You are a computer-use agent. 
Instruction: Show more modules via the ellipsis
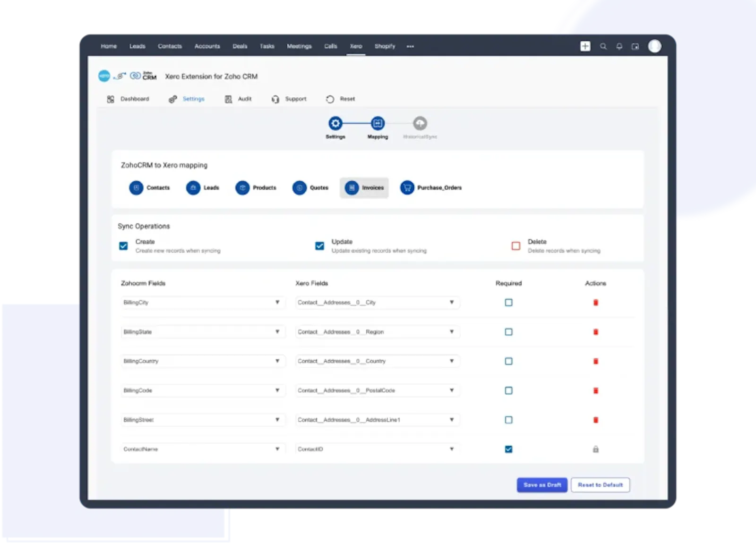pyautogui.click(x=410, y=46)
